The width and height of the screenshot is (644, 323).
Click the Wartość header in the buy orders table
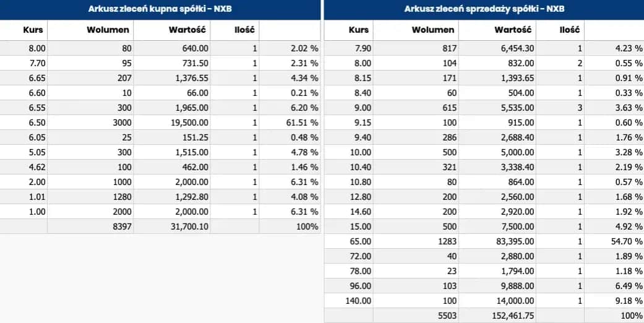(x=189, y=30)
